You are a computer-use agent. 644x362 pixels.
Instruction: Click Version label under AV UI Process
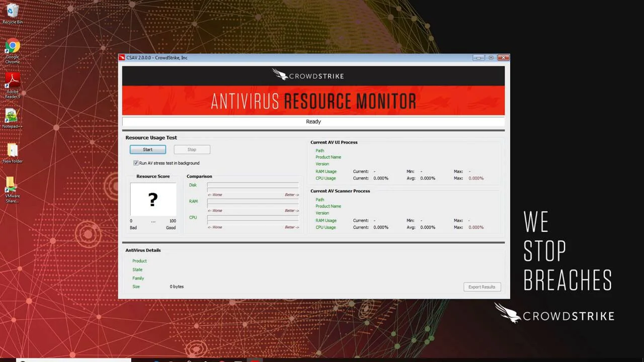322,164
